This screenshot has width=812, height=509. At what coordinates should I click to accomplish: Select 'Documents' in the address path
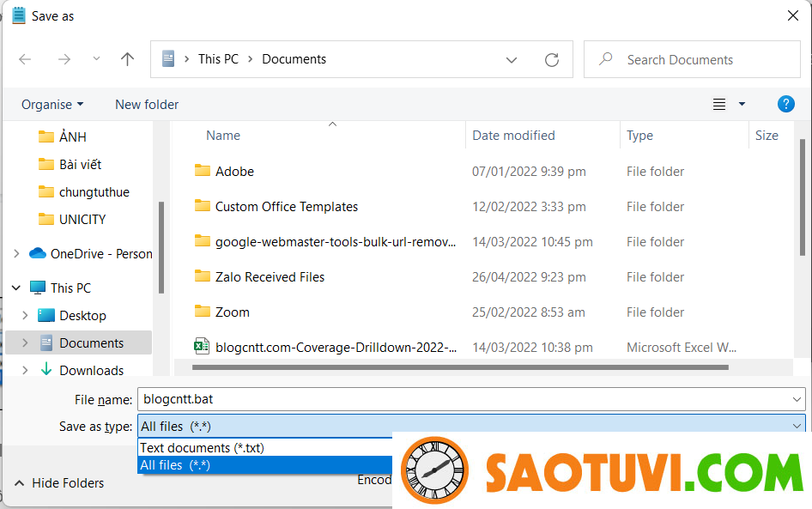click(x=294, y=59)
